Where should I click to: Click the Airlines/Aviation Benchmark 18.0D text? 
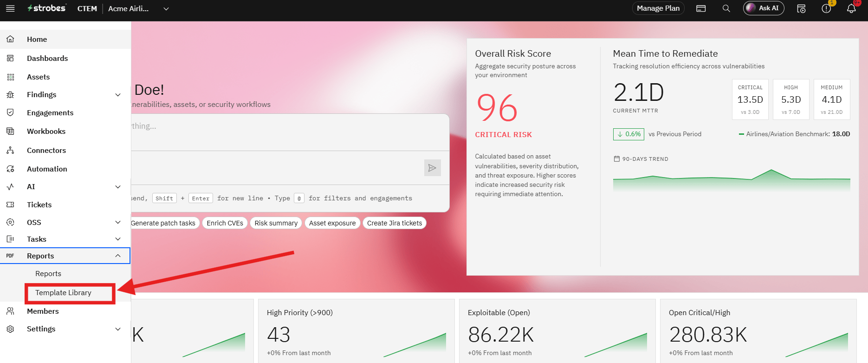coord(795,134)
